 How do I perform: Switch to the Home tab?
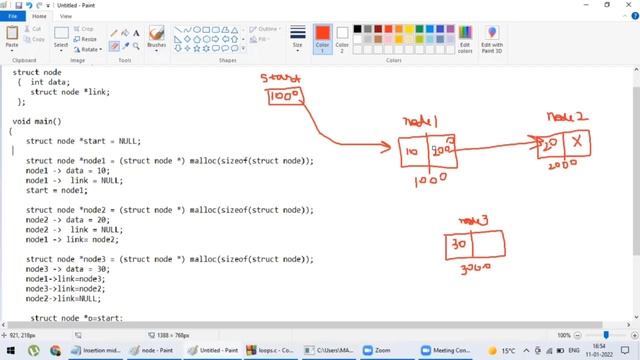pyautogui.click(x=39, y=16)
